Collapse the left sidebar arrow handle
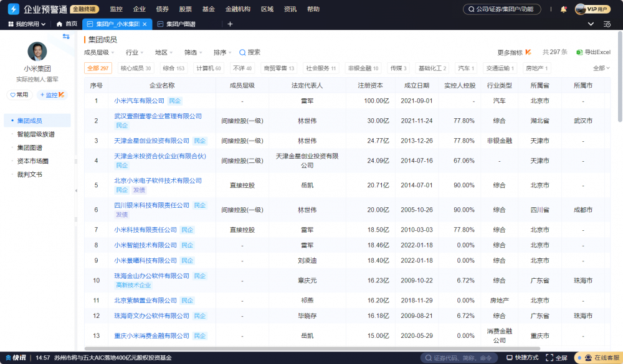This screenshot has height=364, width=623. click(76, 191)
